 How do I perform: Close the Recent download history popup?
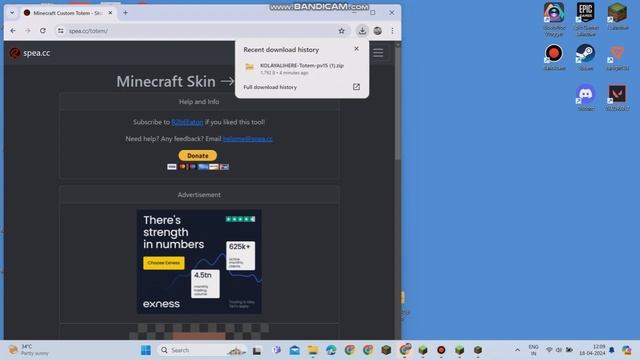(x=356, y=49)
